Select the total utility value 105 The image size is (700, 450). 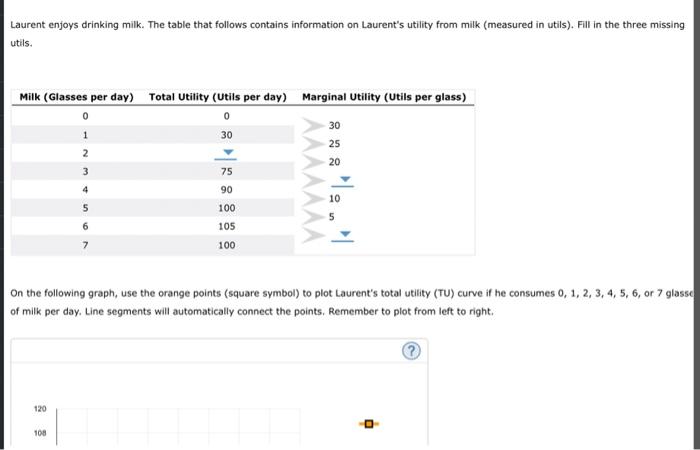226,226
